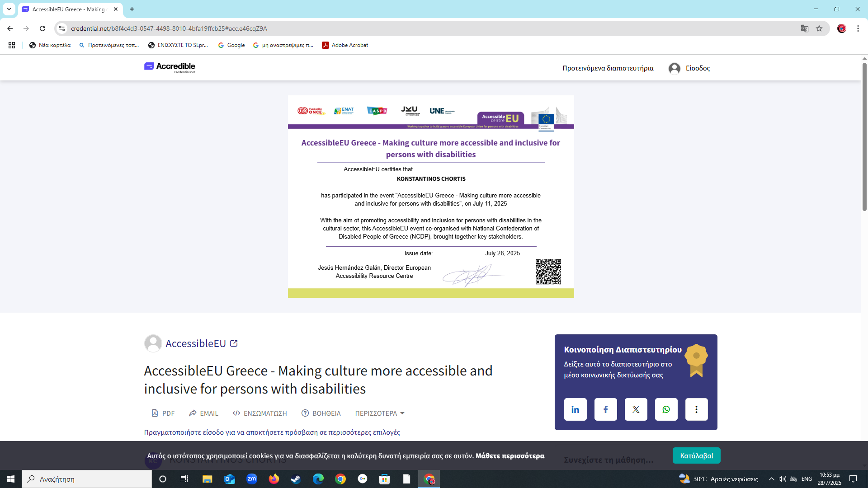
Task: Share credential on X
Action: pos(636,409)
